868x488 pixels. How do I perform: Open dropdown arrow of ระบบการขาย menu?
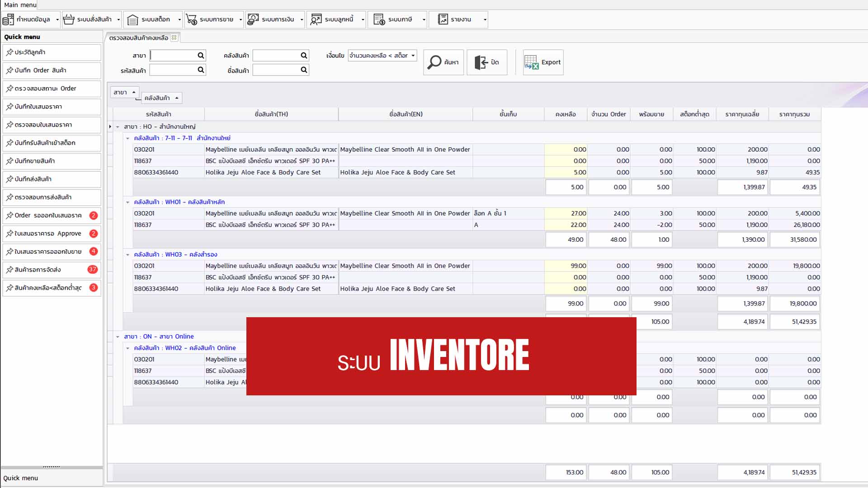click(241, 19)
